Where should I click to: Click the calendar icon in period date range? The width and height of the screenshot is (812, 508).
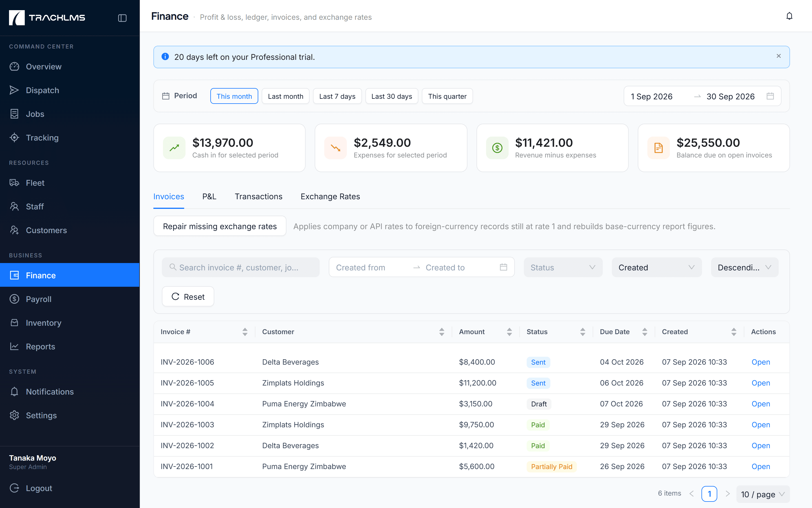point(770,96)
